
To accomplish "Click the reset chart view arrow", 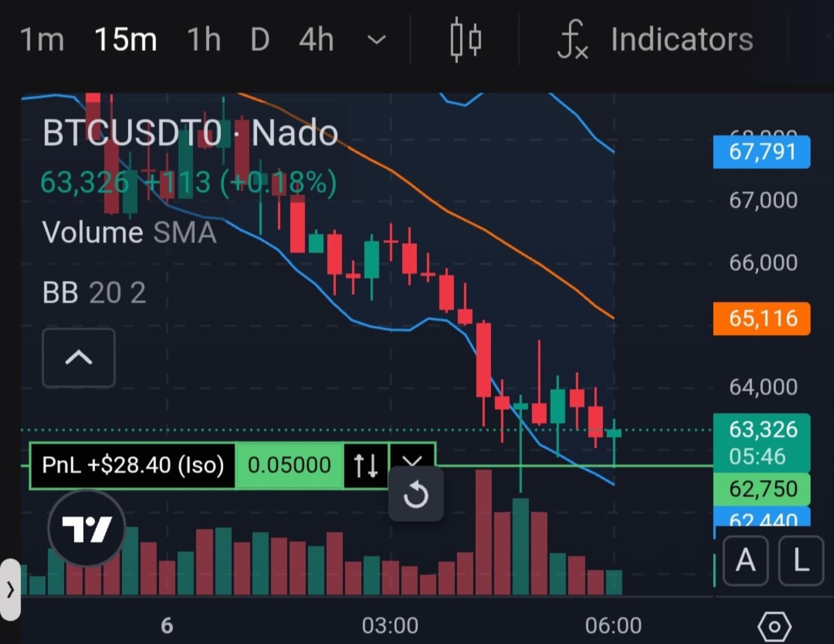I will coord(416,495).
